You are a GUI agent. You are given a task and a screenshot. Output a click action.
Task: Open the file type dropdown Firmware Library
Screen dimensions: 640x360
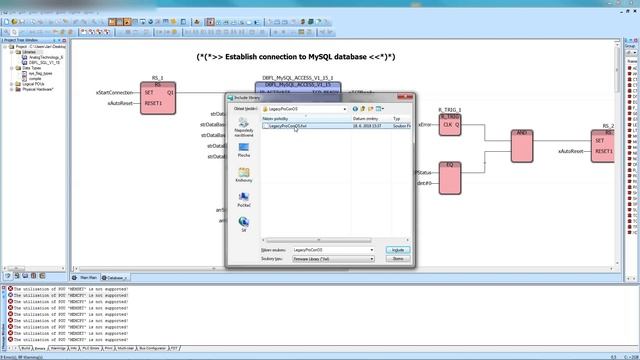[x=333, y=259]
